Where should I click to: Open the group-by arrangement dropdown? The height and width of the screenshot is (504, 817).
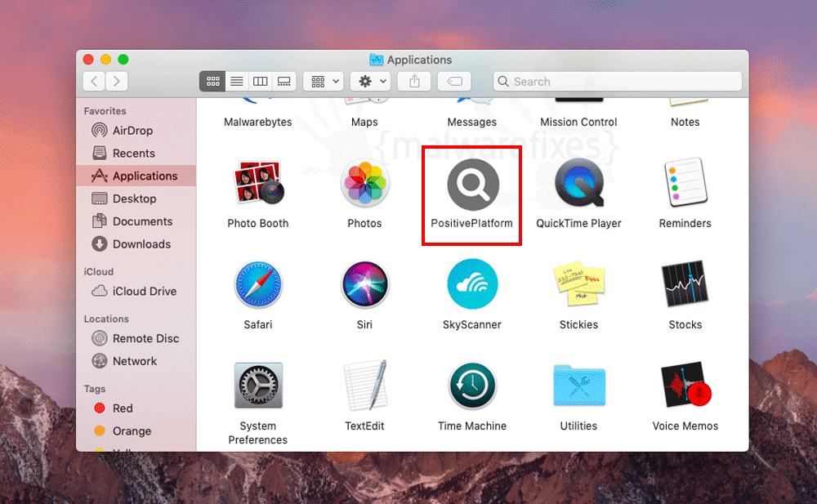click(324, 82)
